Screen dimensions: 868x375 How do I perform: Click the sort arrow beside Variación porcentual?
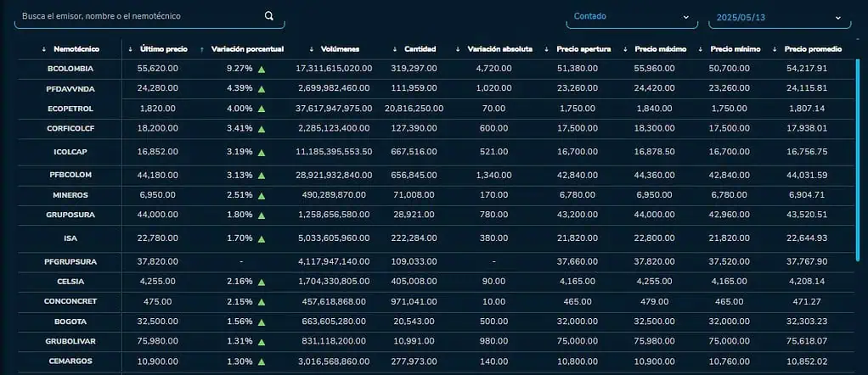201,49
